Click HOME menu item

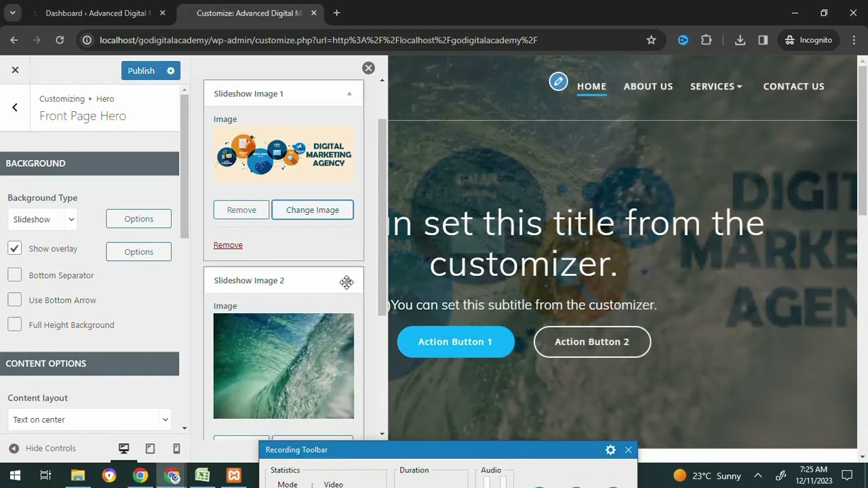[x=591, y=86]
